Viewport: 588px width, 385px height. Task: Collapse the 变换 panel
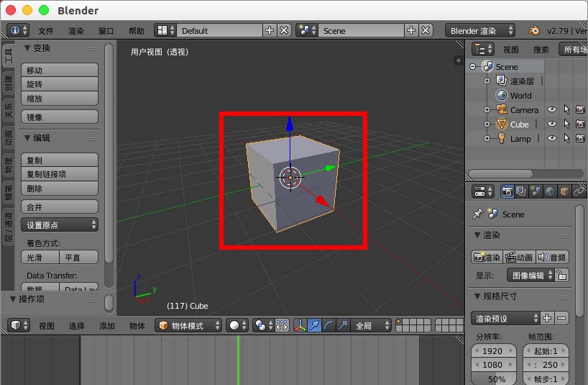(x=27, y=48)
